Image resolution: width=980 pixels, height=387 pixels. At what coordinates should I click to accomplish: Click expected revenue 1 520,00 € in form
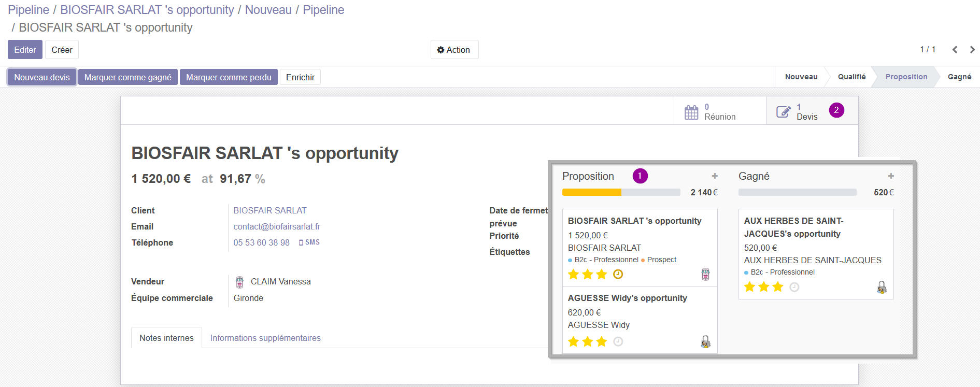161,179
